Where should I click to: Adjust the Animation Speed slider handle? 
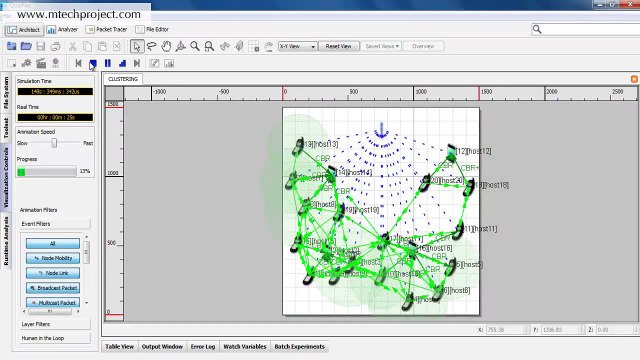[x=54, y=143]
